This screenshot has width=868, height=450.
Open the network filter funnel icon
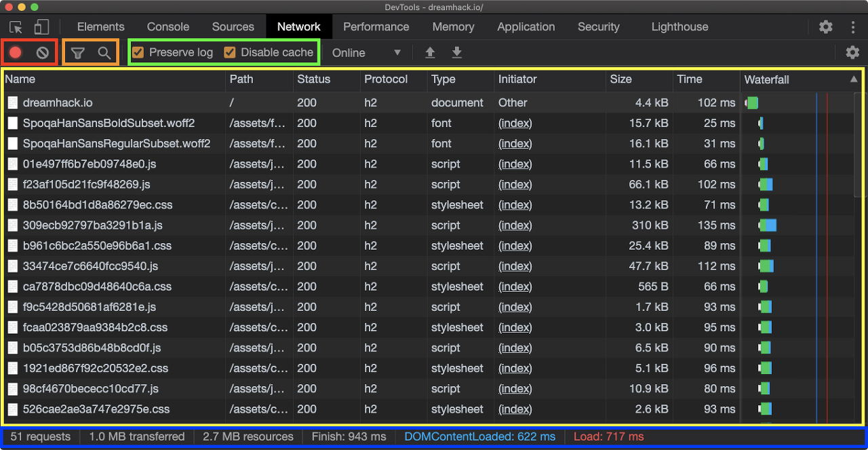(78, 53)
